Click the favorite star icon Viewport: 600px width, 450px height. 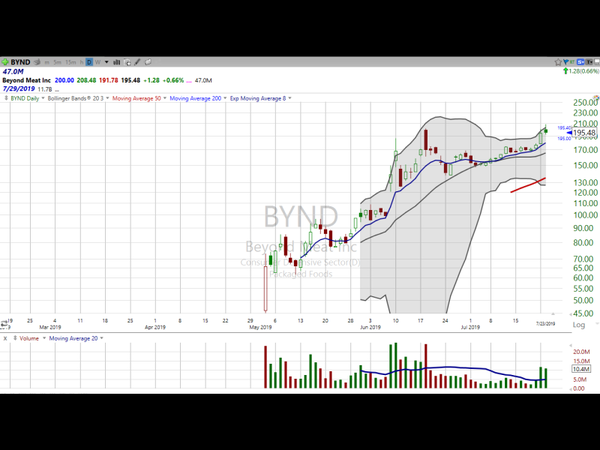(x=558, y=62)
